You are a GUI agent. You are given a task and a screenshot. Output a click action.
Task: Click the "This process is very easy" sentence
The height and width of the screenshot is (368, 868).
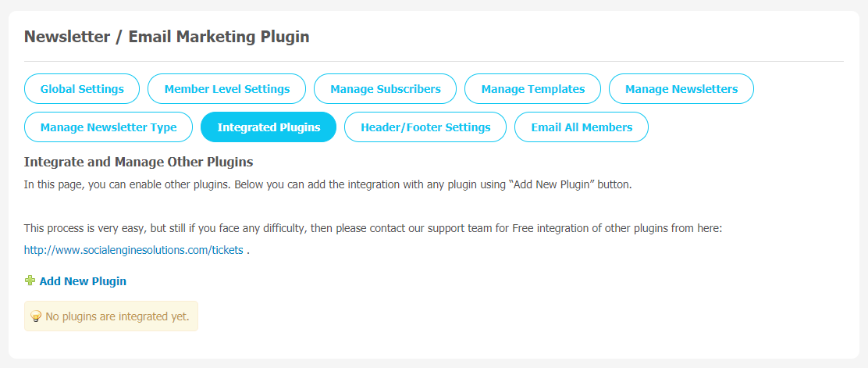coord(373,228)
